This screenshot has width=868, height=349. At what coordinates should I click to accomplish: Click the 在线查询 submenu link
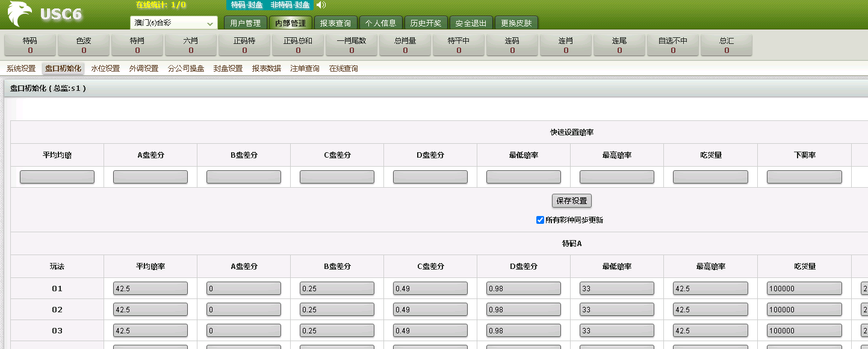pos(343,69)
